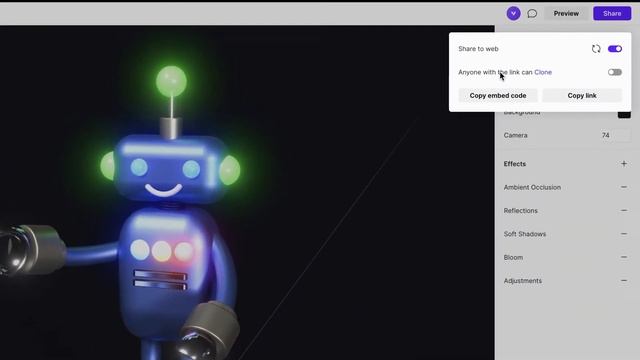
Task: Select the Reflections label
Action: point(520,211)
